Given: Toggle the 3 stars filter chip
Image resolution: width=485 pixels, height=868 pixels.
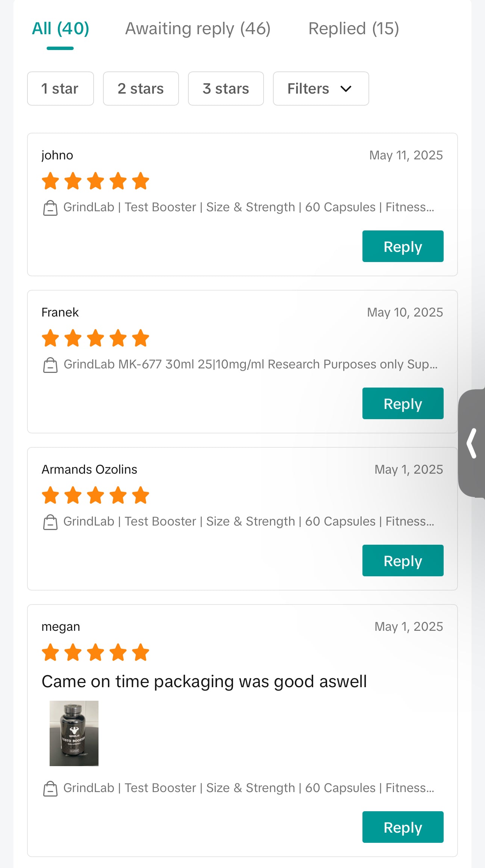Looking at the screenshot, I should pyautogui.click(x=226, y=89).
